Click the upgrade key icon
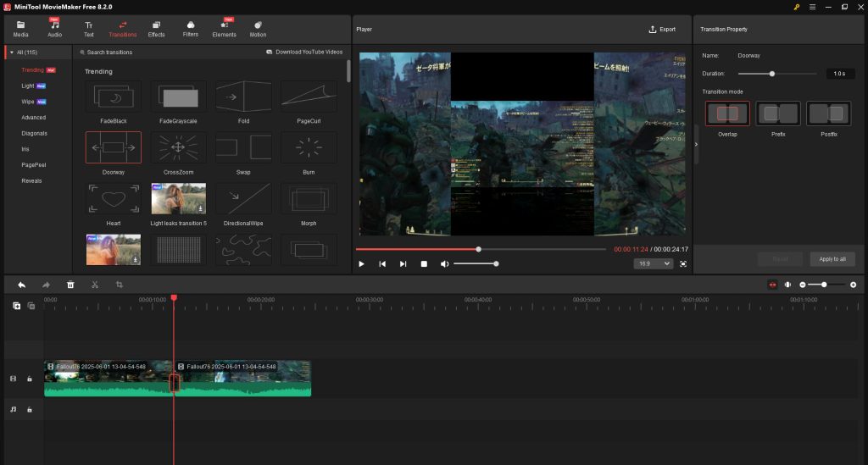 pyautogui.click(x=796, y=7)
